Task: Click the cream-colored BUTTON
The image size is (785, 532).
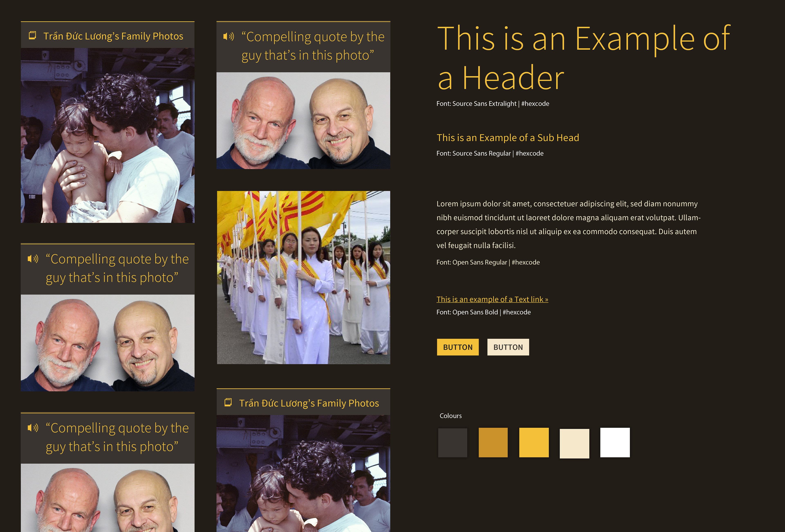Action: click(x=508, y=347)
